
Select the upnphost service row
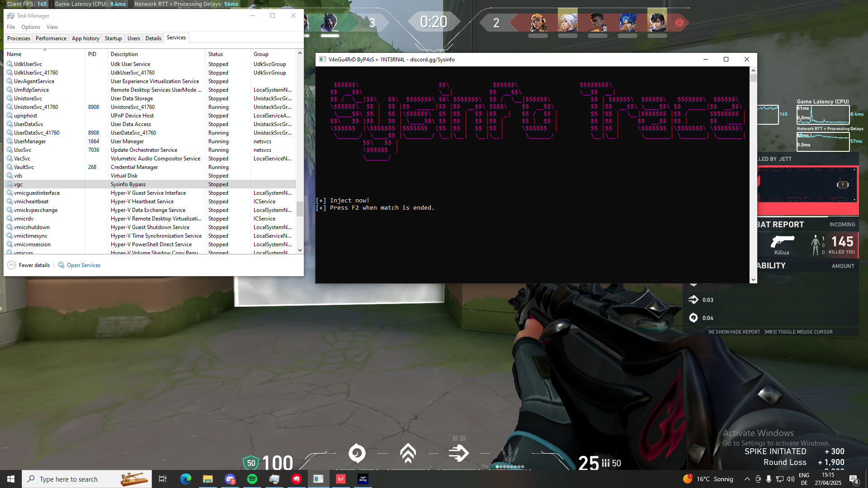click(150, 116)
